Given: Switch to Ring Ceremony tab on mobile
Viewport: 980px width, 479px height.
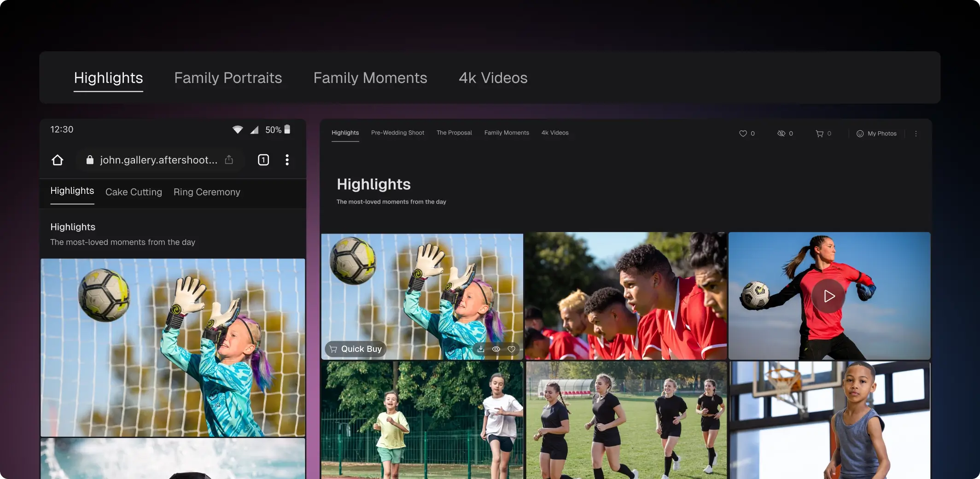Looking at the screenshot, I should click(207, 192).
